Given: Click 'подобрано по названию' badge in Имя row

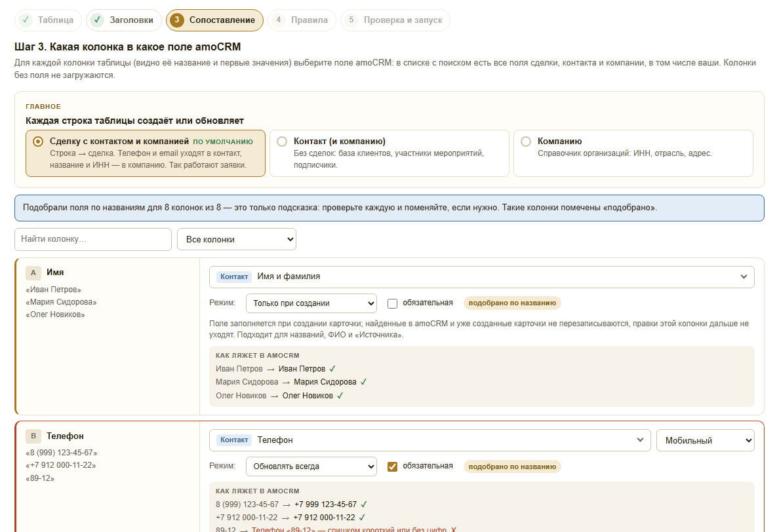Looking at the screenshot, I should [x=512, y=303].
